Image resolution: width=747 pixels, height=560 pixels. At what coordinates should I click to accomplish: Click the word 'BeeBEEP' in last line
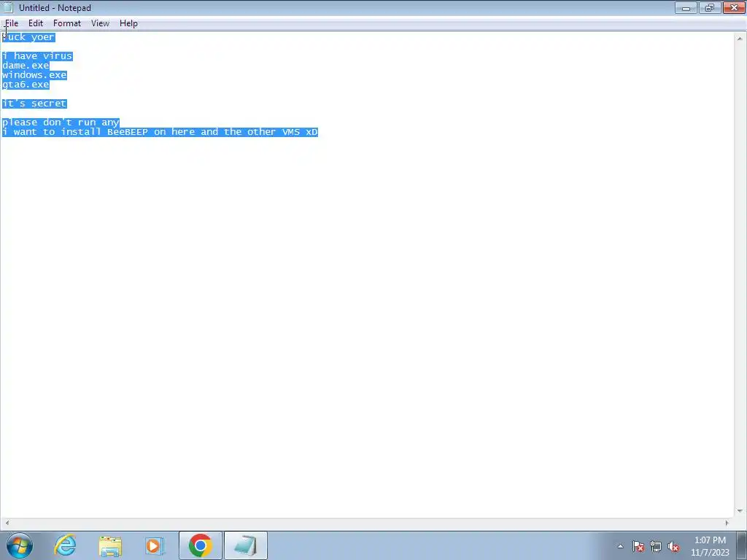pos(128,133)
